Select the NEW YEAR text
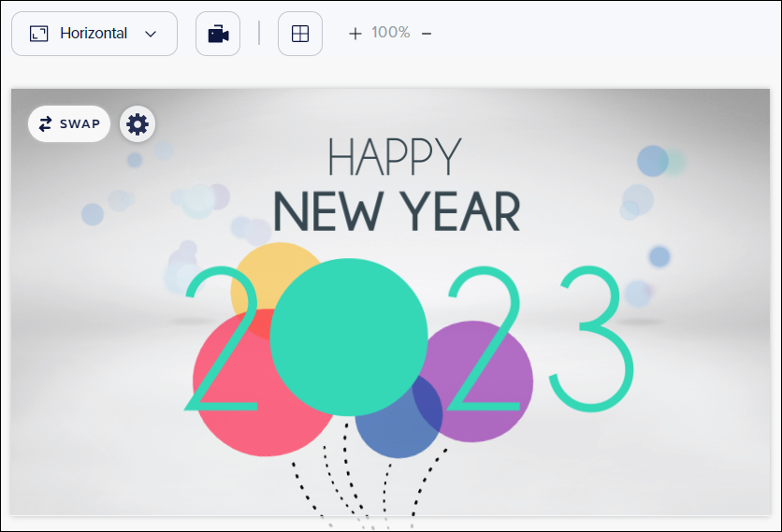The image size is (782, 532). [397, 211]
